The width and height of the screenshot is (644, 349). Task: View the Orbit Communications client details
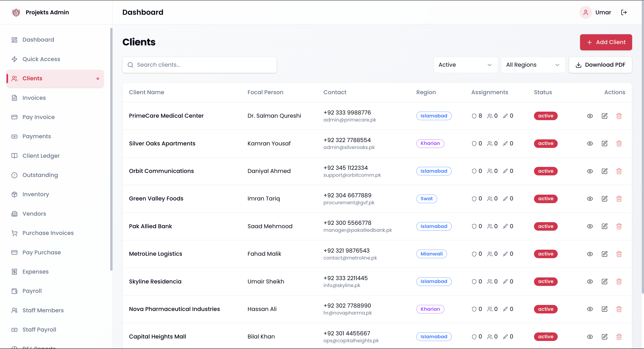click(x=590, y=171)
